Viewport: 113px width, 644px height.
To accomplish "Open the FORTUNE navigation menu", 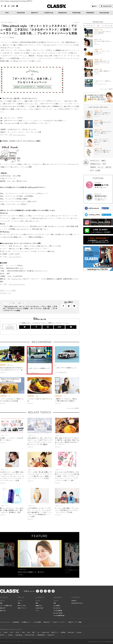I will pyautogui.click(x=76, y=13).
